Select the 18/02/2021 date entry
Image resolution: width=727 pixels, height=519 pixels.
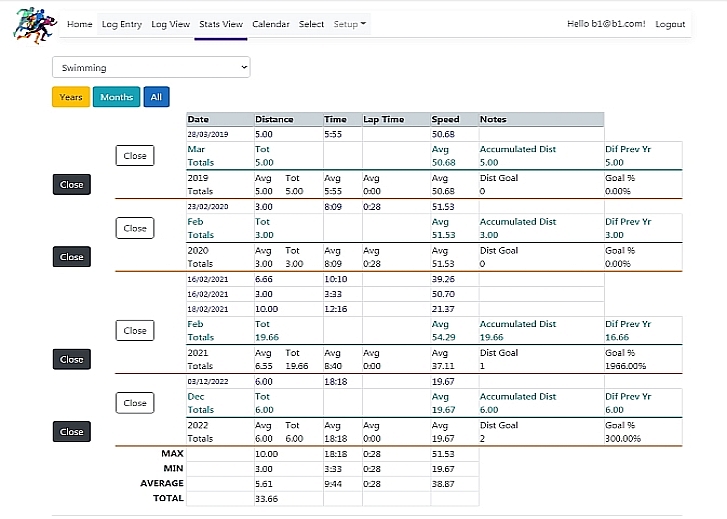coord(208,309)
